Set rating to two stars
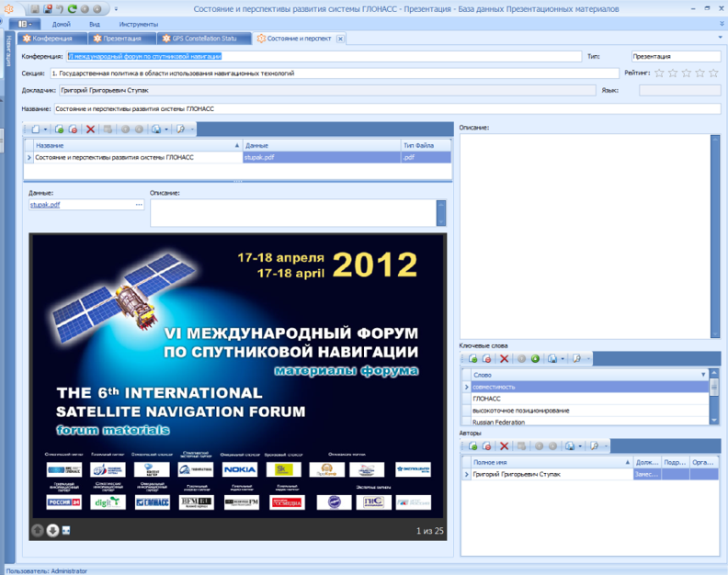The width and height of the screenshot is (728, 575). coord(673,73)
